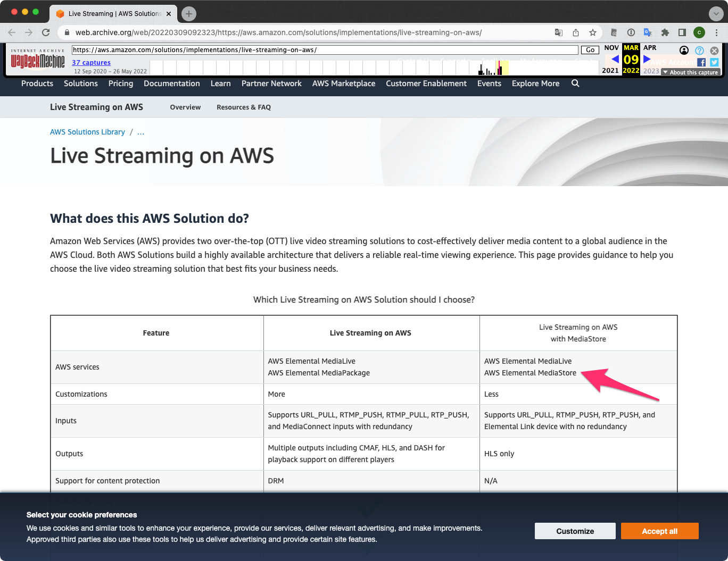
Task: Switch to the Overview tab
Action: pos(185,107)
